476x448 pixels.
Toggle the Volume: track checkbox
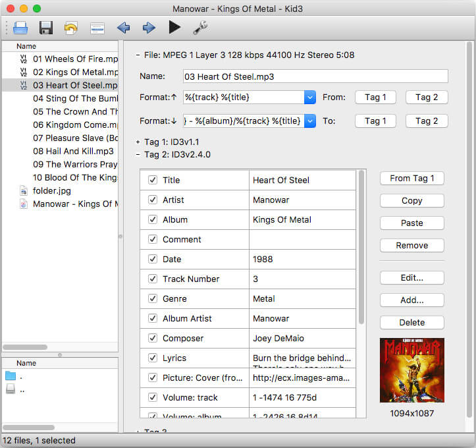click(x=153, y=397)
